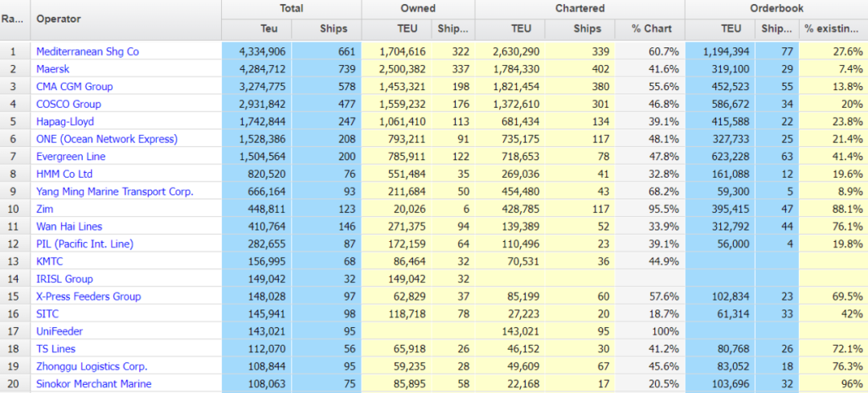
Task: Open Sinokor Merchant Marine link
Action: [93, 384]
